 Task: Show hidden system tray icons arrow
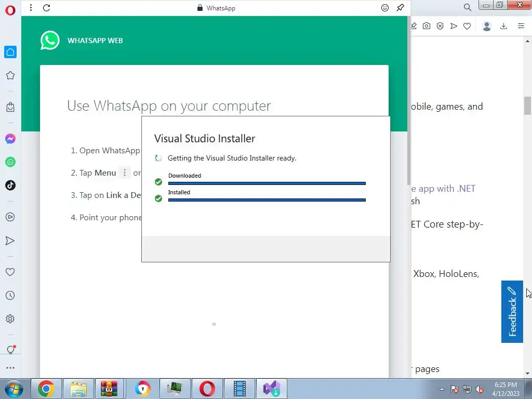[442, 389]
